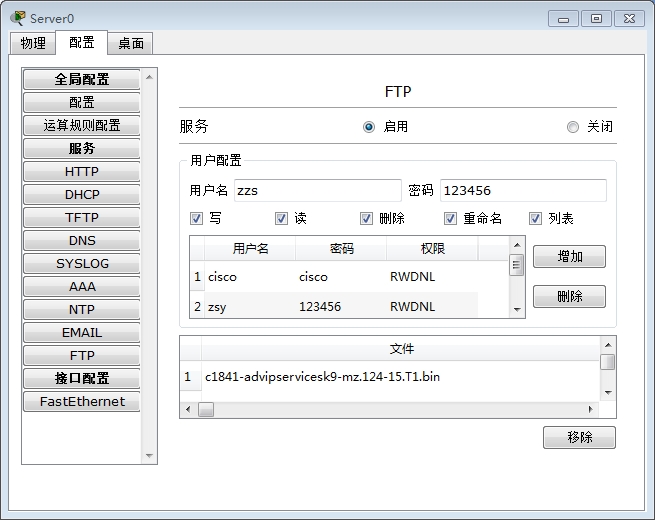Select the zsy user row in table
The width and height of the screenshot is (655, 520).
point(330,307)
